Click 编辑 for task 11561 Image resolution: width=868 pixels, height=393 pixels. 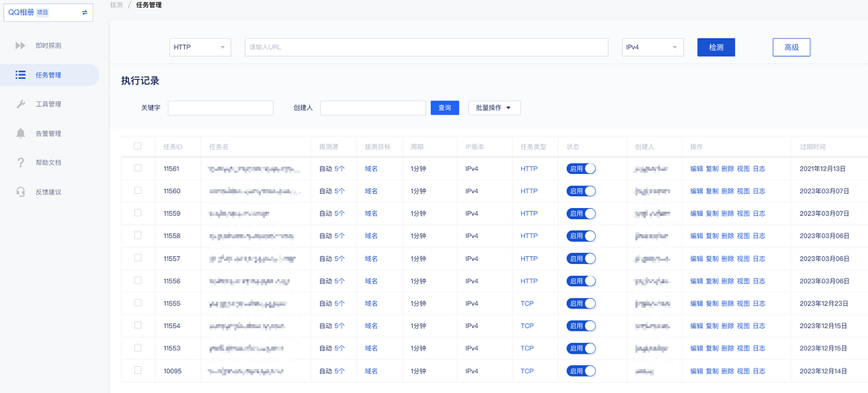(x=696, y=168)
